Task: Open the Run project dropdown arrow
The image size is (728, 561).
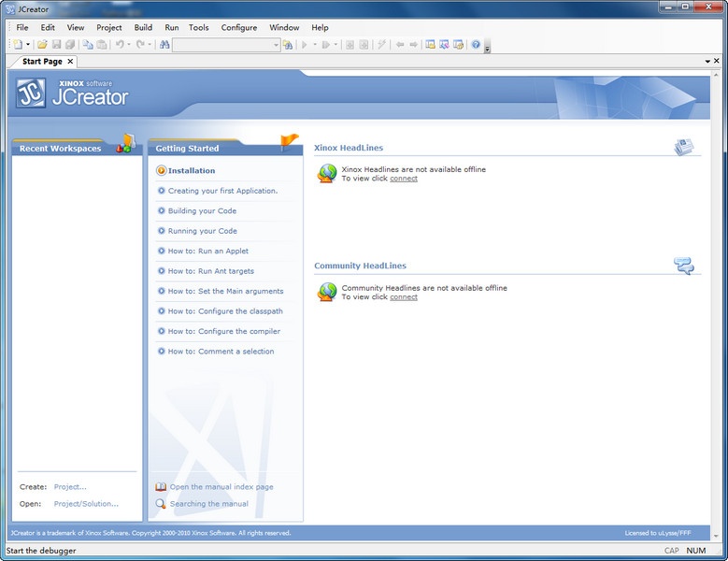Action: tap(315, 45)
